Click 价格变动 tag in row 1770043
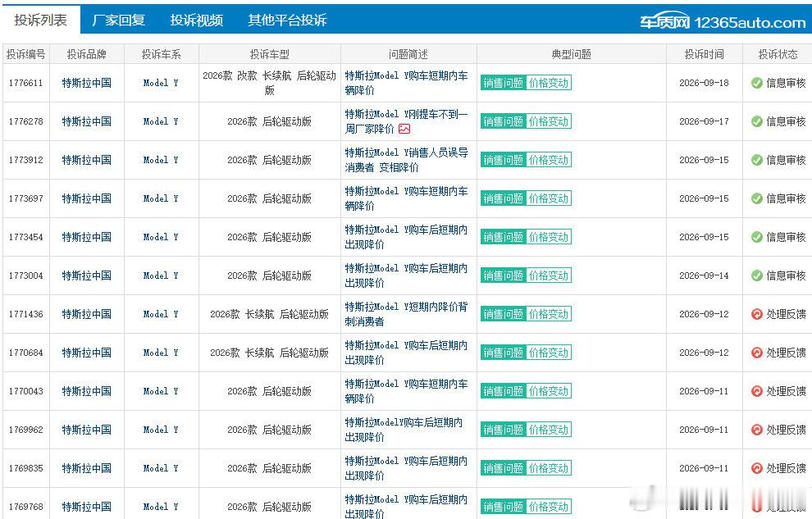 [x=549, y=391]
